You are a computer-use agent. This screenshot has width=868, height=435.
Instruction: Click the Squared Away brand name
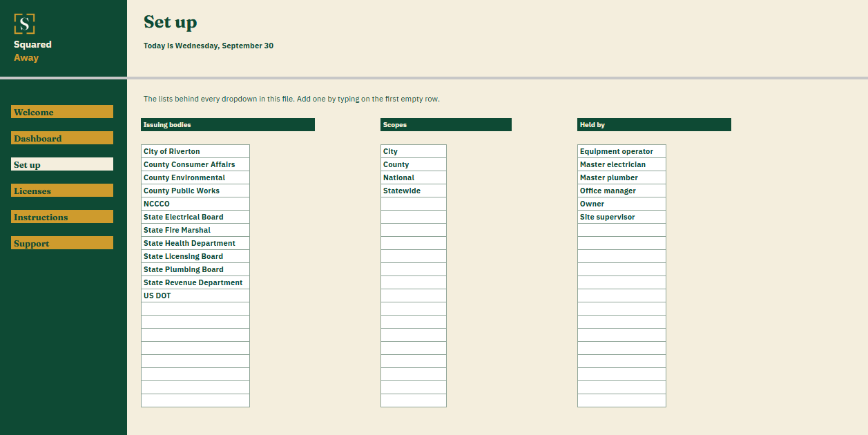32,51
